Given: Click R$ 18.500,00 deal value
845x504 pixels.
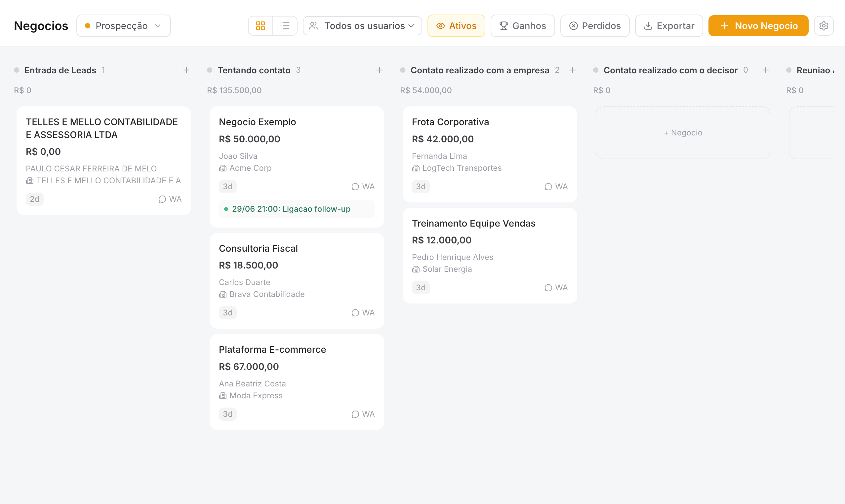Looking at the screenshot, I should click(x=249, y=266).
